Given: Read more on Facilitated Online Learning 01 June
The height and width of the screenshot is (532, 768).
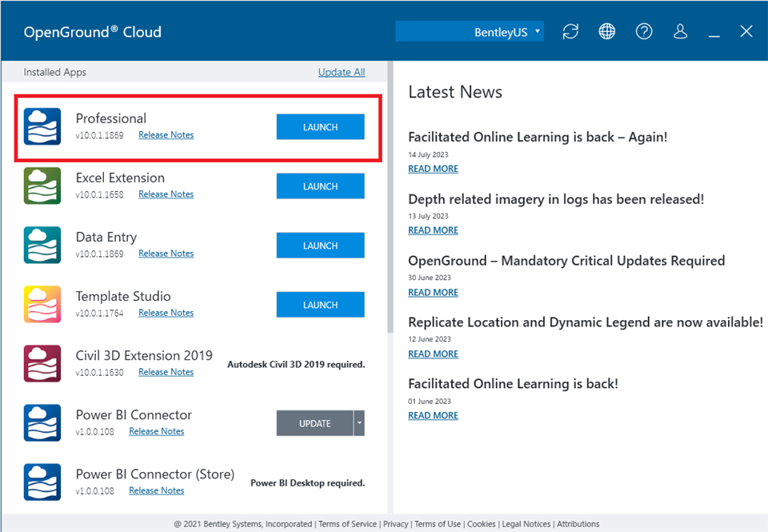Looking at the screenshot, I should [433, 415].
